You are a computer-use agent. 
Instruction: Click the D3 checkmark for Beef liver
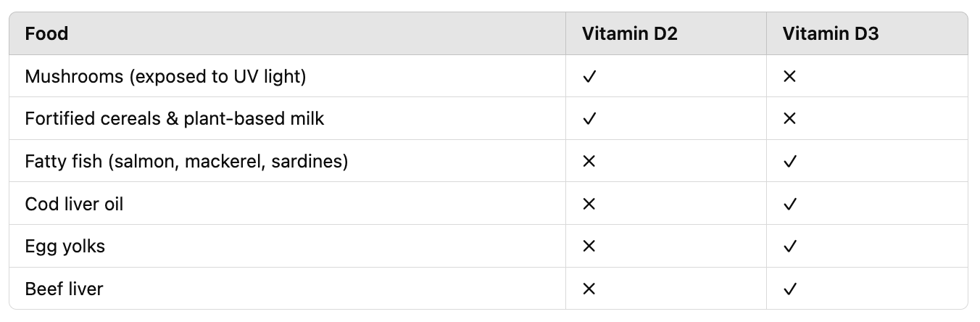point(790,289)
